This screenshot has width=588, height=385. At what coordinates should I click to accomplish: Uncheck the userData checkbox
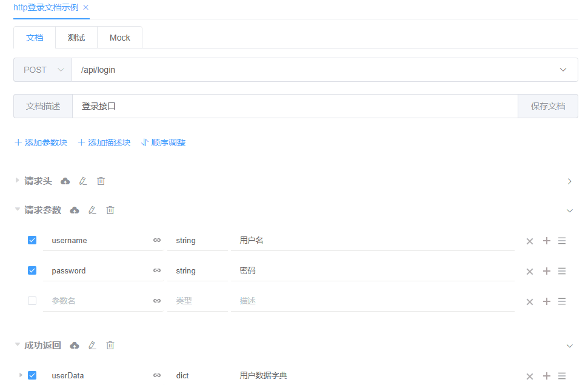pyautogui.click(x=32, y=375)
